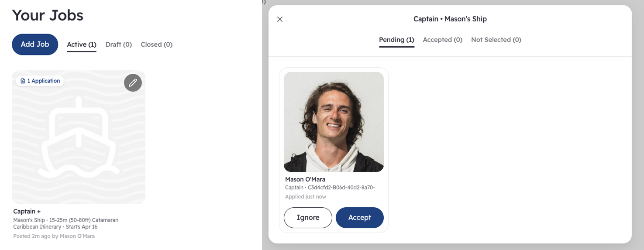Viewport: 644px width, 250px height.
Task: Open the Draft (0) jobs tab
Action: (x=119, y=45)
